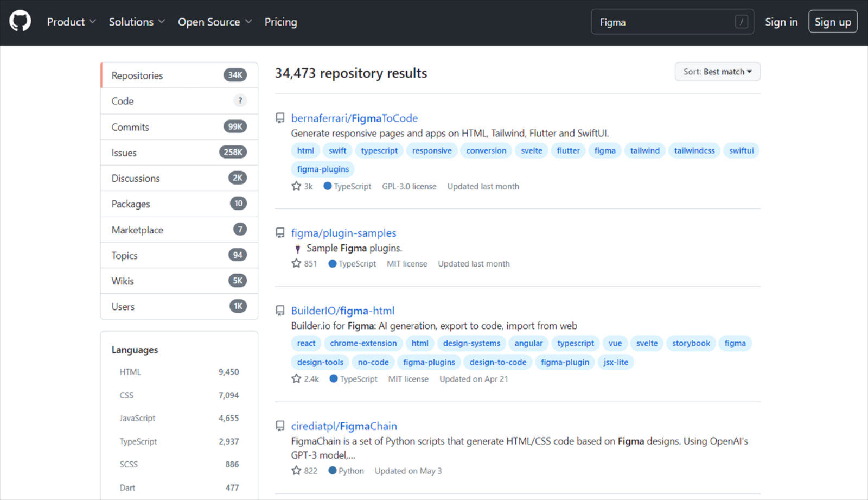Viewport: 868px width, 500px height.
Task: Select Commits search results
Action: click(179, 127)
